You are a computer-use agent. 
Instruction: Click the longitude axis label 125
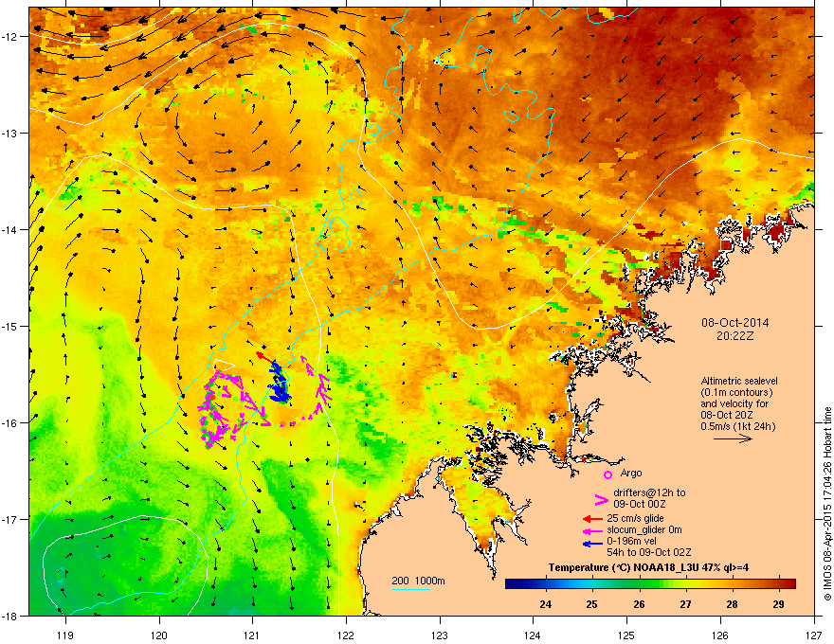pyautogui.click(x=626, y=635)
